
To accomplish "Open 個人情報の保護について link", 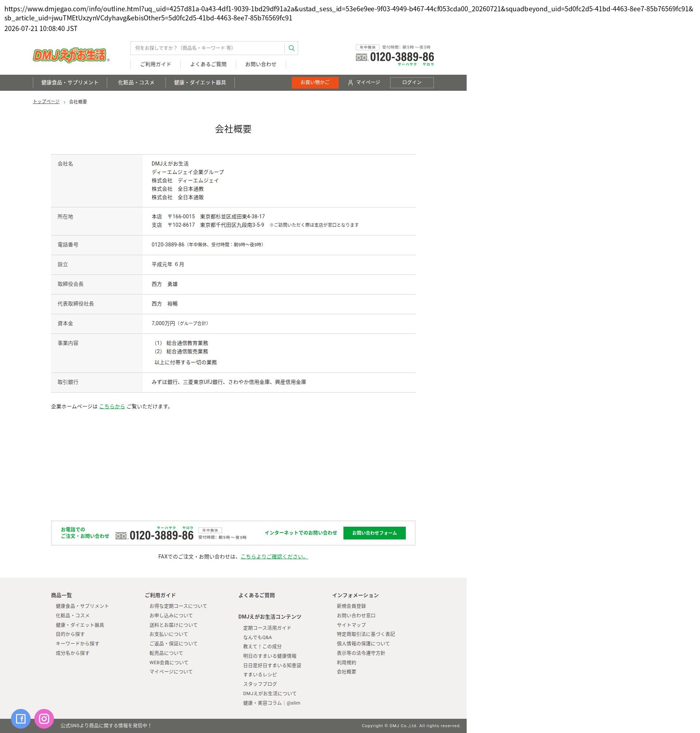I will tap(363, 643).
